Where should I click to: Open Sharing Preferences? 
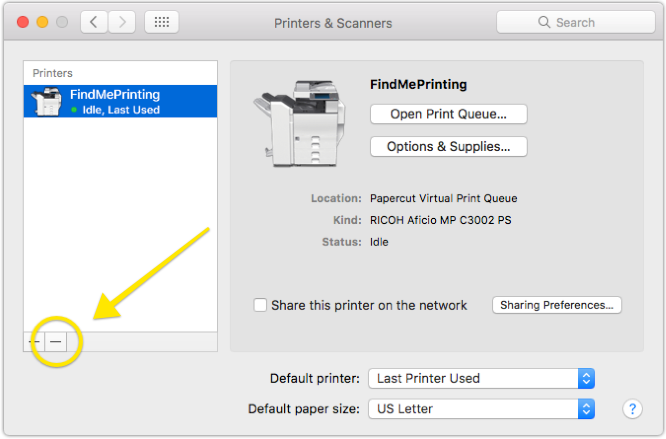click(557, 305)
